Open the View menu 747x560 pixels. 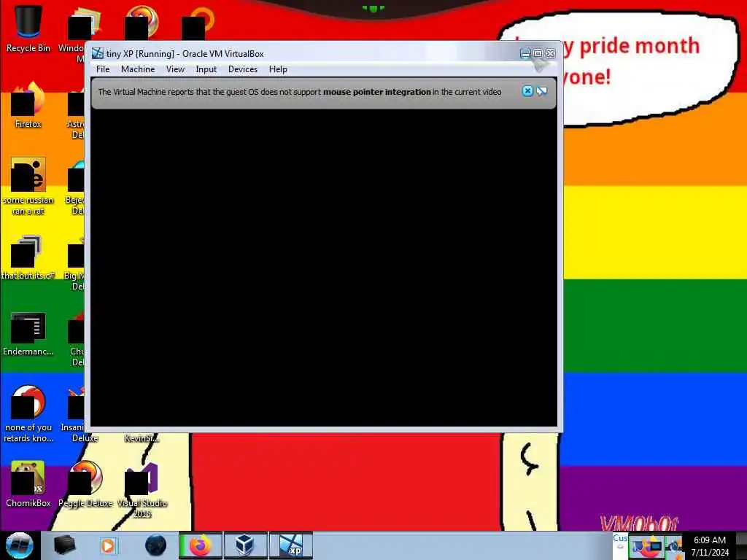pyautogui.click(x=175, y=69)
